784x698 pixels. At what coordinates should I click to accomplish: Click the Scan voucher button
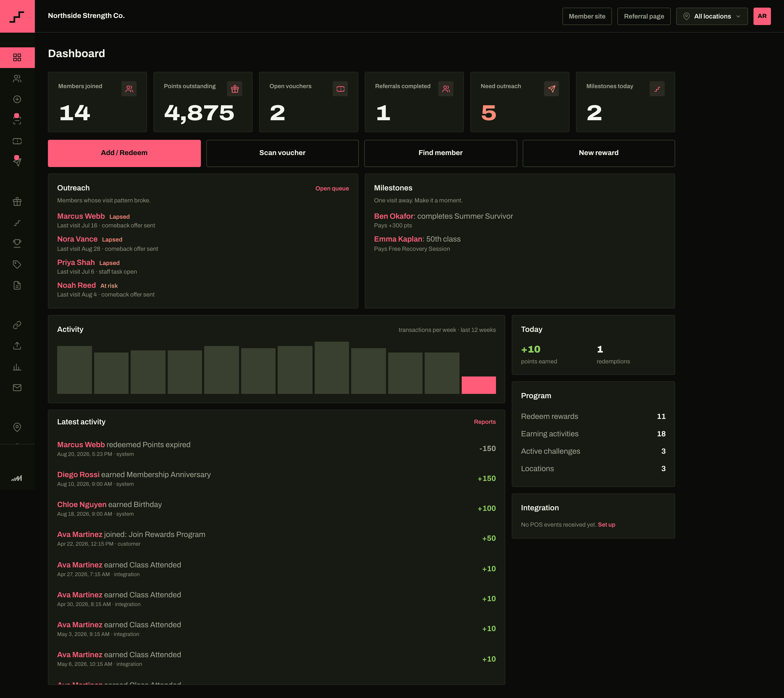[283, 153]
